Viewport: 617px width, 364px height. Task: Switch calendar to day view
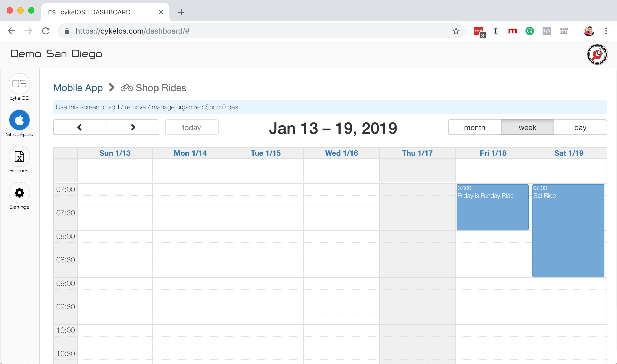coord(580,127)
